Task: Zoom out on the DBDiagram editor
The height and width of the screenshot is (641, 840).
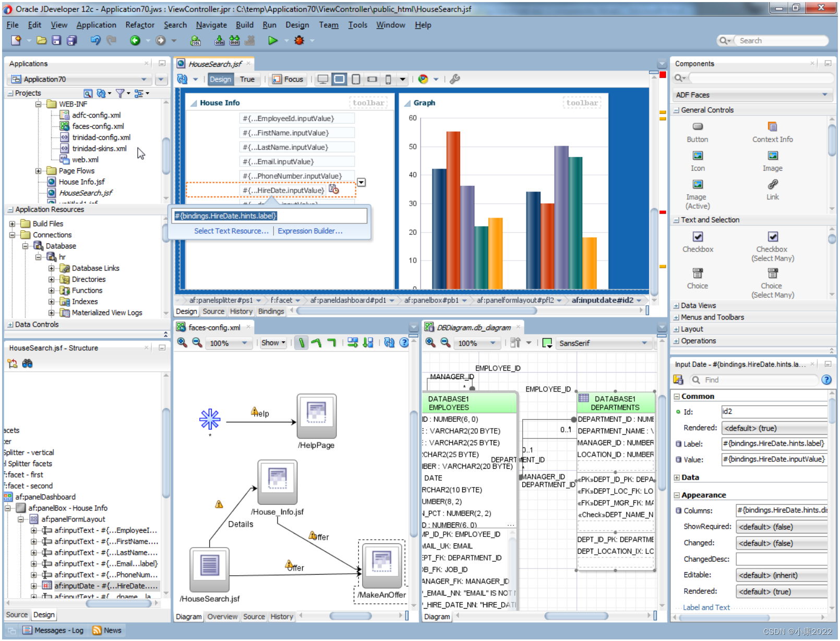Action: (446, 342)
